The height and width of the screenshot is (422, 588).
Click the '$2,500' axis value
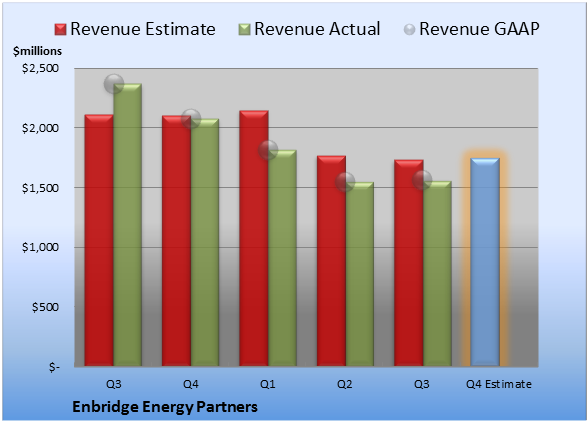[x=40, y=68]
